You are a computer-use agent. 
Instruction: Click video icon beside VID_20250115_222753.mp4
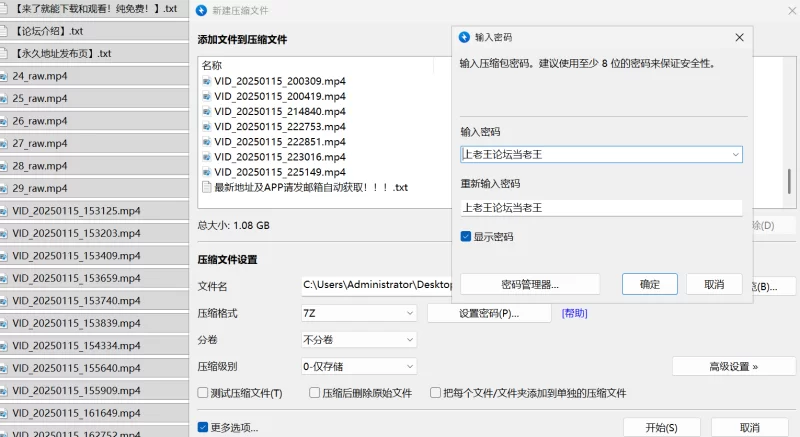pyautogui.click(x=207, y=127)
